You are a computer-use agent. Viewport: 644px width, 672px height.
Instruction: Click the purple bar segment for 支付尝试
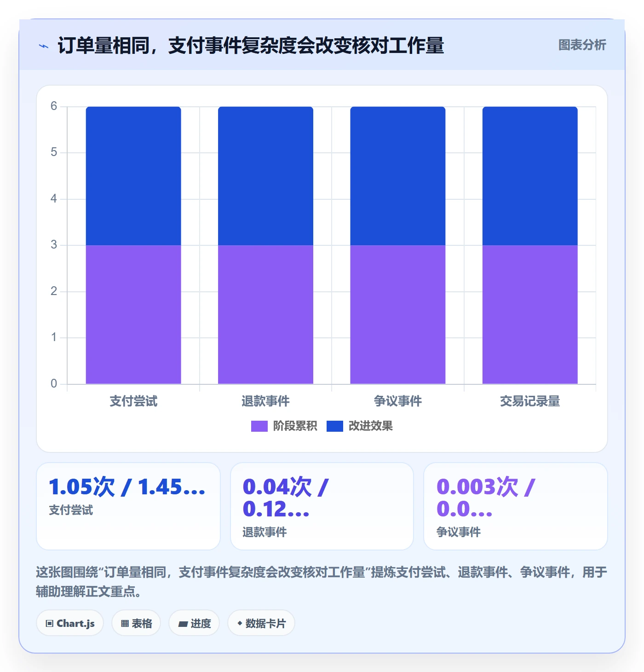click(x=133, y=314)
